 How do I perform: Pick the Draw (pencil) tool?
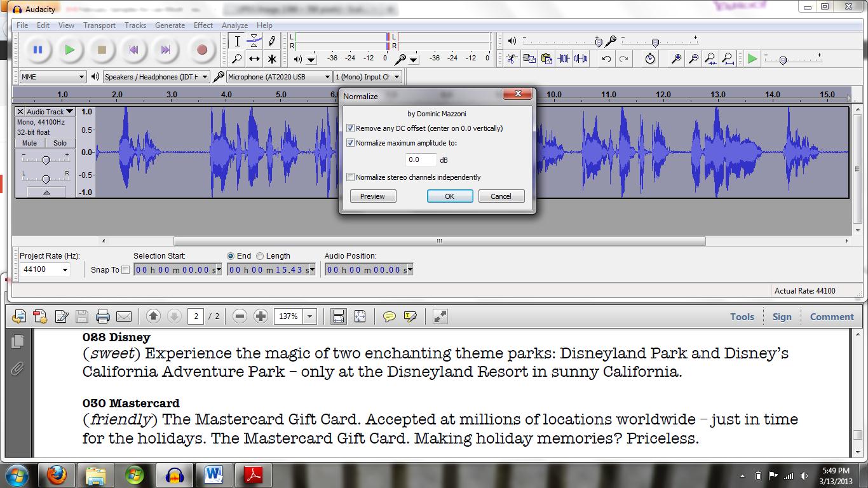tap(272, 41)
